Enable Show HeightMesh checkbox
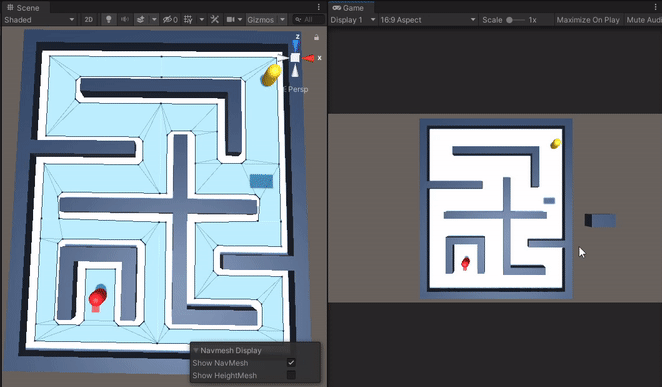Screen dimensions: 662x387 click(x=291, y=375)
